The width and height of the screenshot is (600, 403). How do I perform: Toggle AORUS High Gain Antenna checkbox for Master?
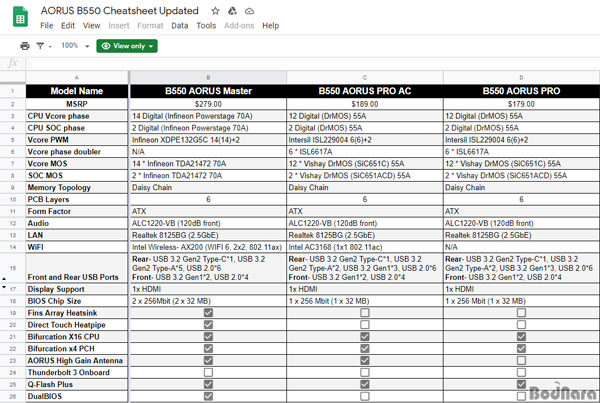208,360
